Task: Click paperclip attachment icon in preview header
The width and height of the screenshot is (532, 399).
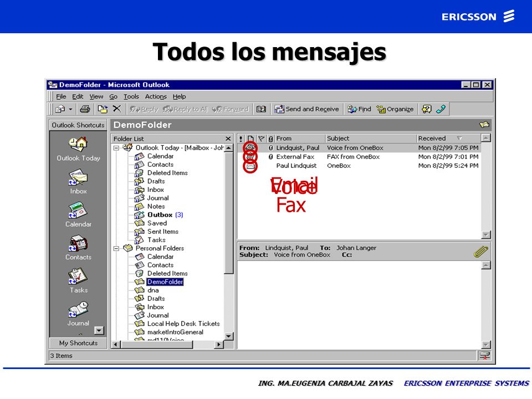Action: (481, 252)
